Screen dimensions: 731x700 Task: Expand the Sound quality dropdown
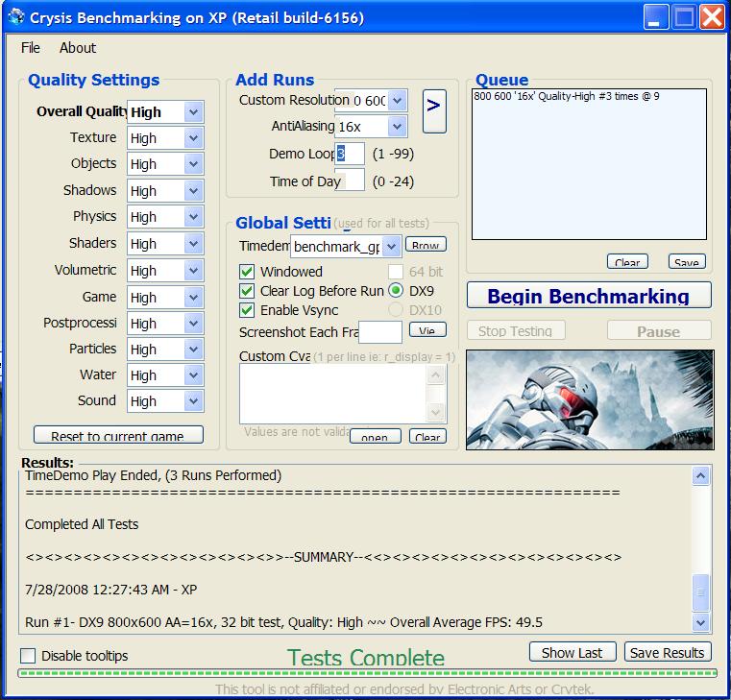(193, 401)
